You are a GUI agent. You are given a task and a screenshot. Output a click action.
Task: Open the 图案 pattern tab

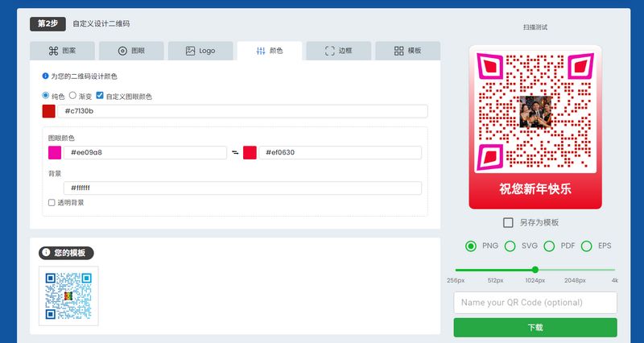62,51
